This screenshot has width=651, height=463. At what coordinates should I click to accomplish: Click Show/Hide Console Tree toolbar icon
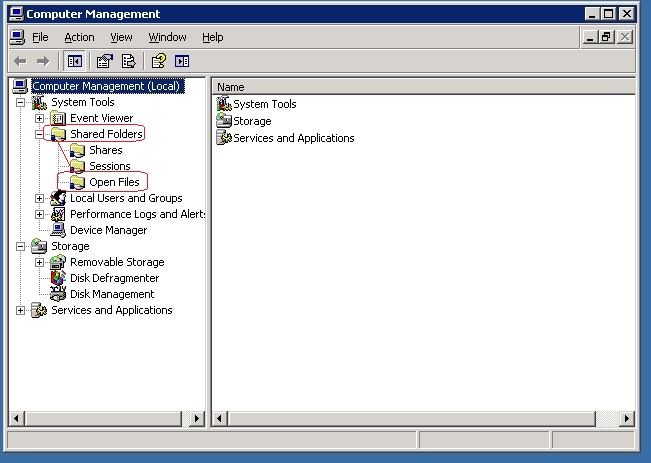click(75, 61)
